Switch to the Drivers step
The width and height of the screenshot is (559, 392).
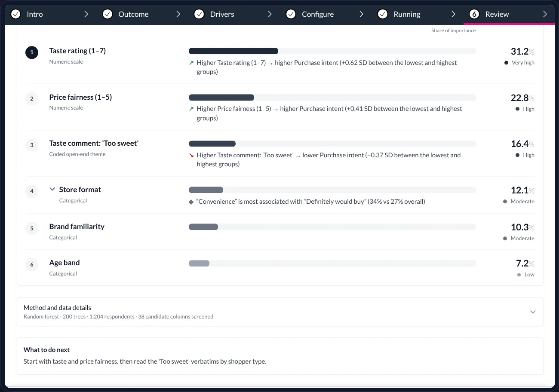(234, 14)
